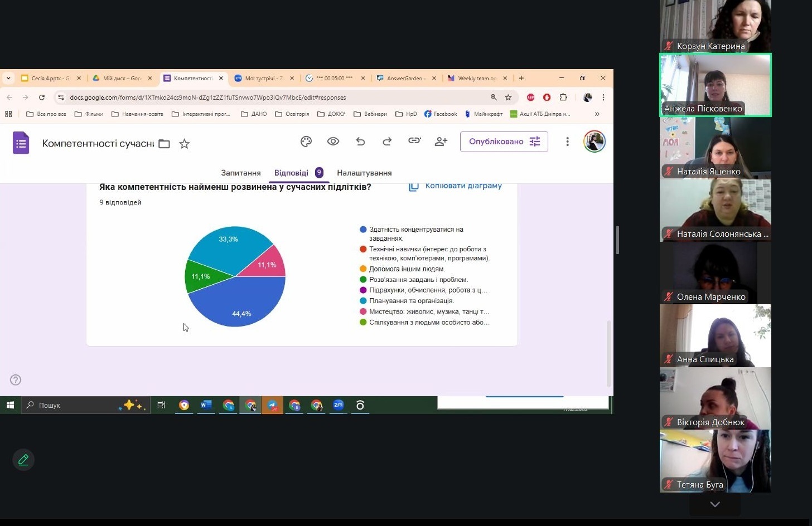Open the theme customization palette icon

(306, 142)
